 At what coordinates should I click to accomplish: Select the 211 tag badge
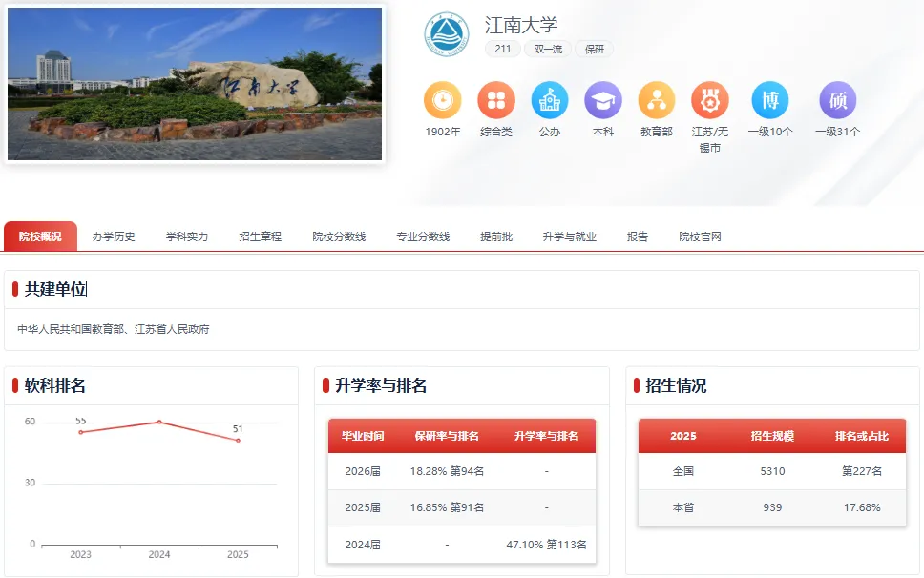[x=503, y=49]
